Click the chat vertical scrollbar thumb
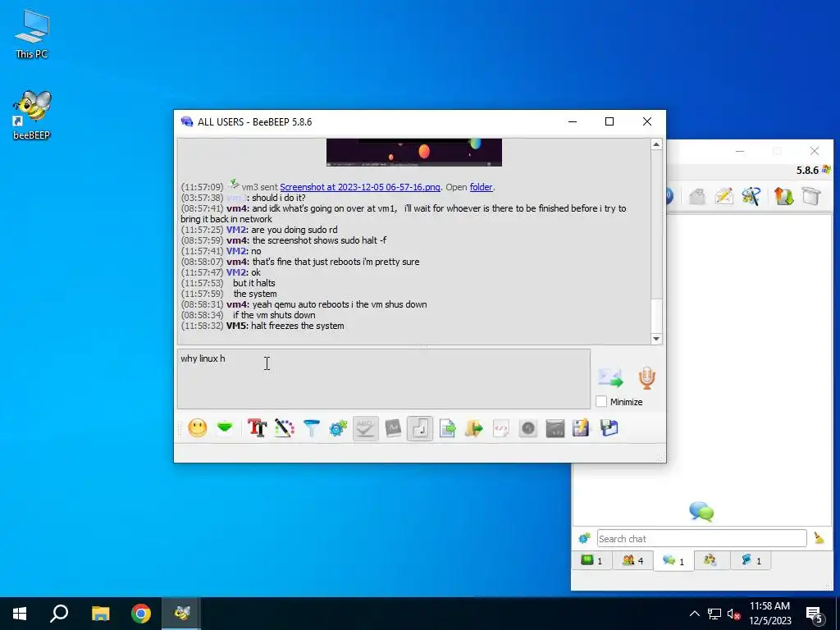 [x=656, y=316]
